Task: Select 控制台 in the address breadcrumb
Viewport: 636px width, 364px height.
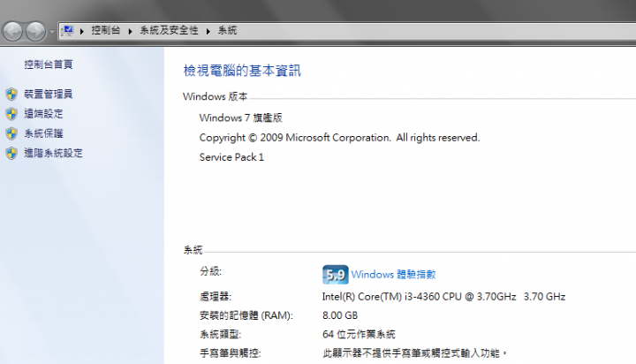Action: tap(106, 30)
